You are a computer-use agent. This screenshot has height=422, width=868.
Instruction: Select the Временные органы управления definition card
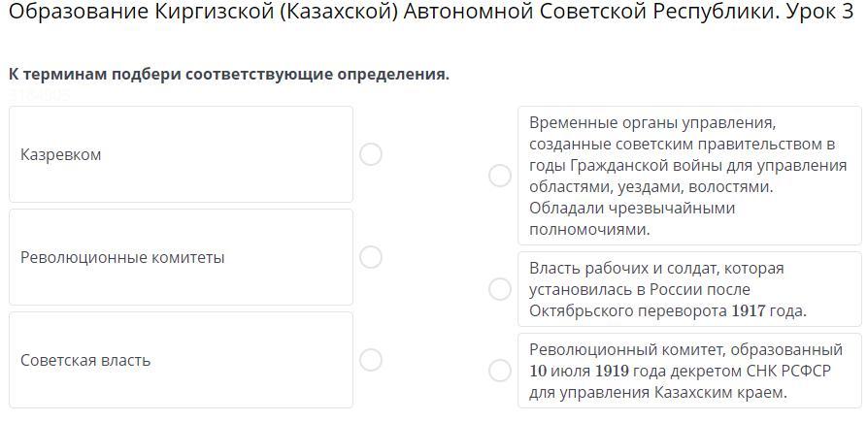click(x=689, y=176)
